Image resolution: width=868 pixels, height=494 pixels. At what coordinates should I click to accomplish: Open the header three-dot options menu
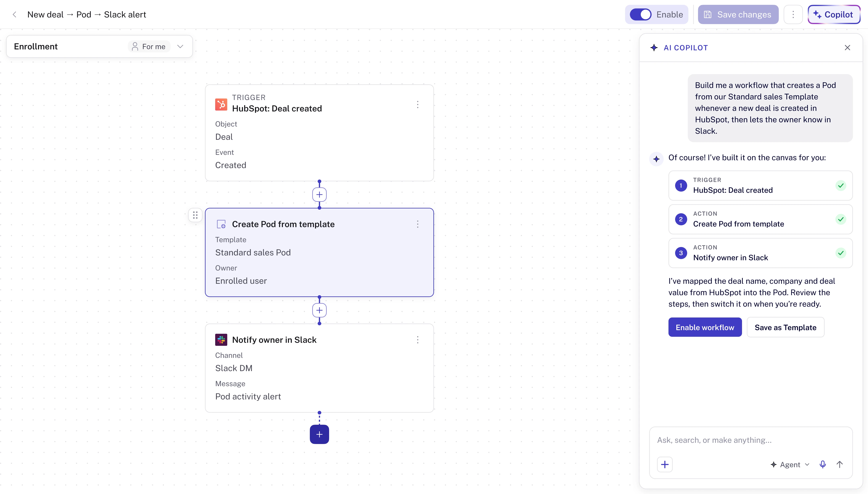pyautogui.click(x=793, y=15)
